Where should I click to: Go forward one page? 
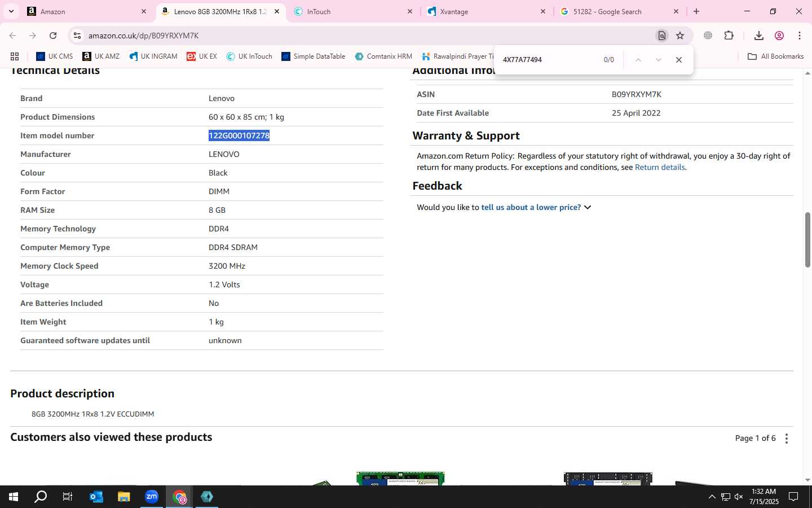click(33, 36)
